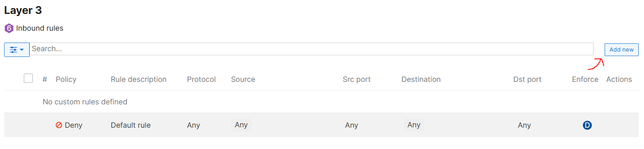The image size is (644, 149).
Task: Focus the Search rules input field
Action: 312,49
